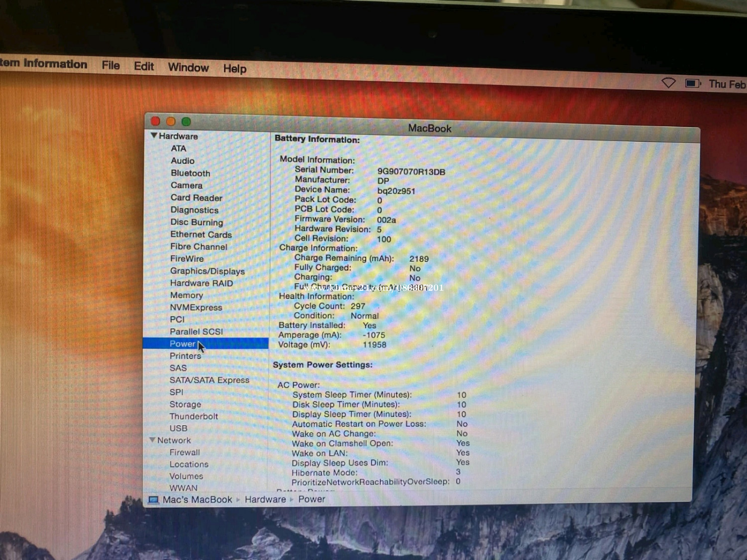Select Audio in the sidebar

coord(182,161)
